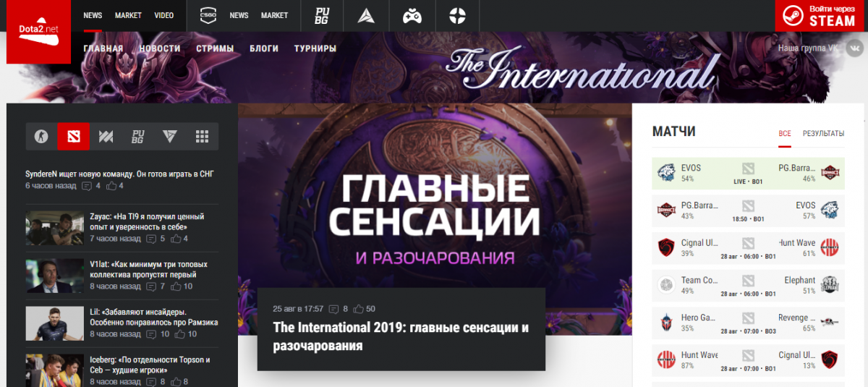
Task: Open the 18:50 BO1 PG.Barra vs EVOS match
Action: (748, 210)
